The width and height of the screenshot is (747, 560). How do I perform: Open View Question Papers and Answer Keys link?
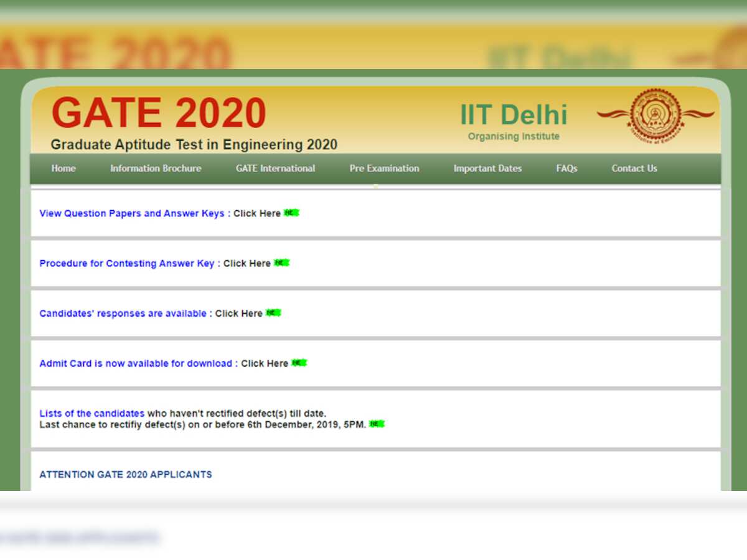pyautogui.click(x=131, y=213)
